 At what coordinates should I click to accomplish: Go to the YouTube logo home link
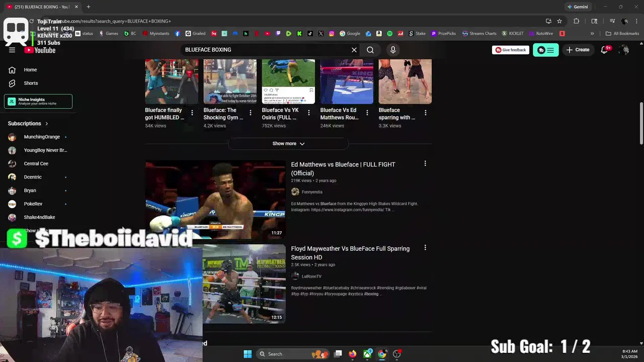[40, 50]
